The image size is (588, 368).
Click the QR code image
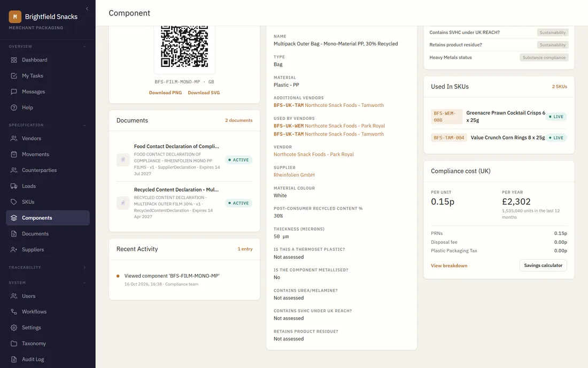coord(184,47)
